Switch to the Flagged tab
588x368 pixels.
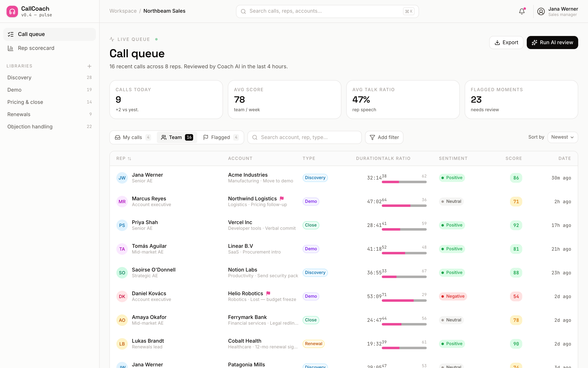[x=221, y=137]
